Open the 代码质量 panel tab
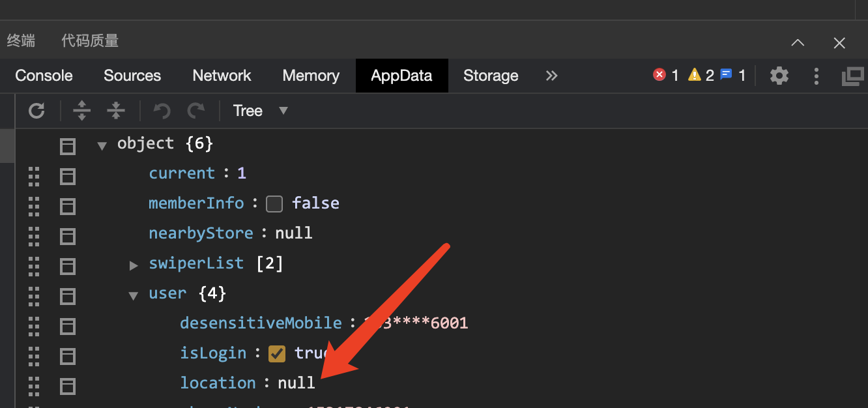This screenshot has height=408, width=868. point(90,41)
